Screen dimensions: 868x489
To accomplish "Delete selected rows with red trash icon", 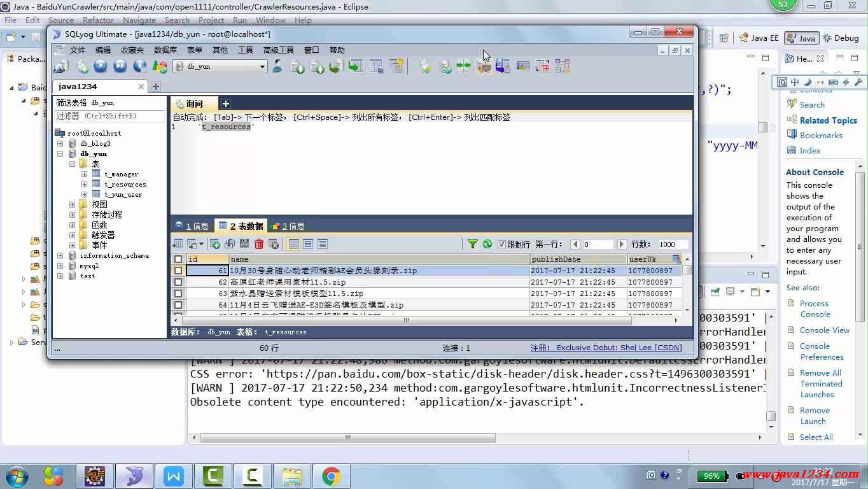I will [x=259, y=244].
